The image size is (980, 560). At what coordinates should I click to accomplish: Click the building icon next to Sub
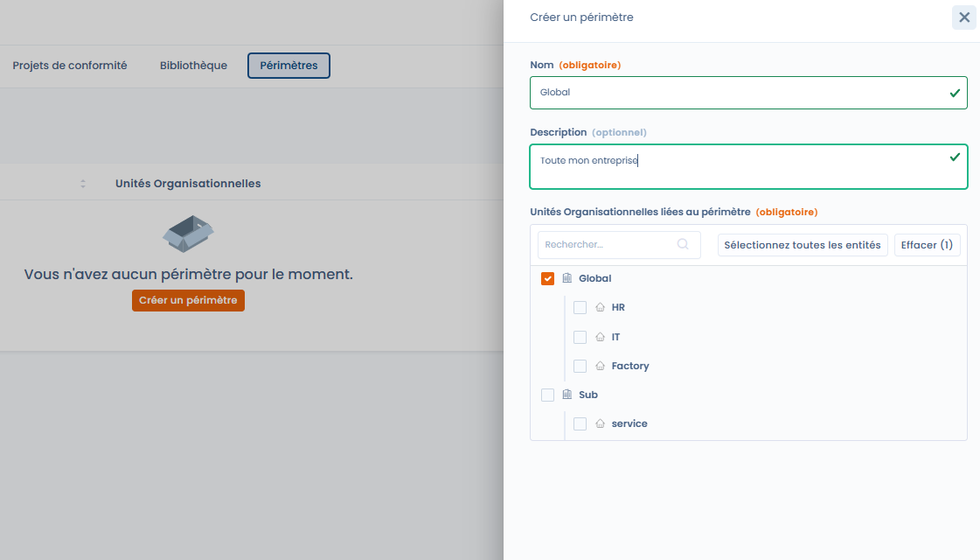(566, 395)
